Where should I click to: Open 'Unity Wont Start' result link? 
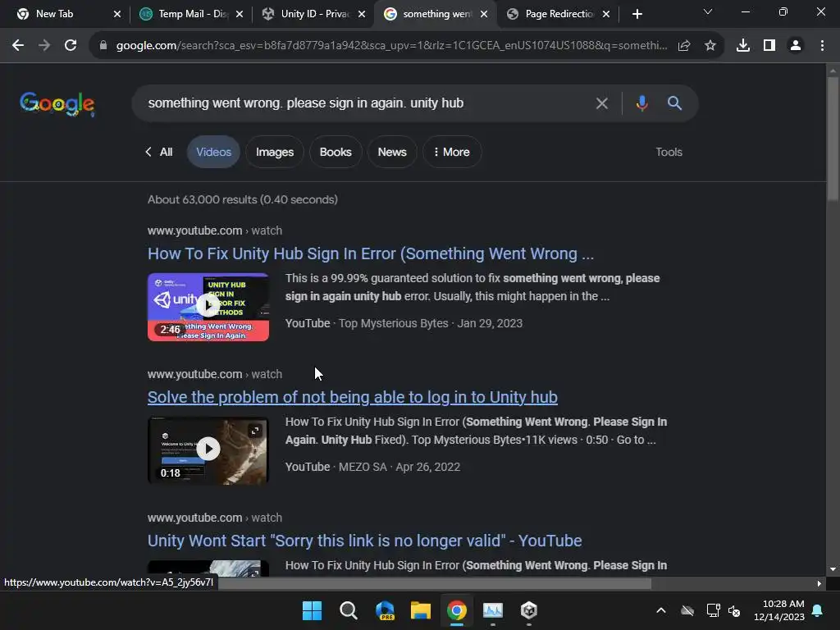pos(364,541)
